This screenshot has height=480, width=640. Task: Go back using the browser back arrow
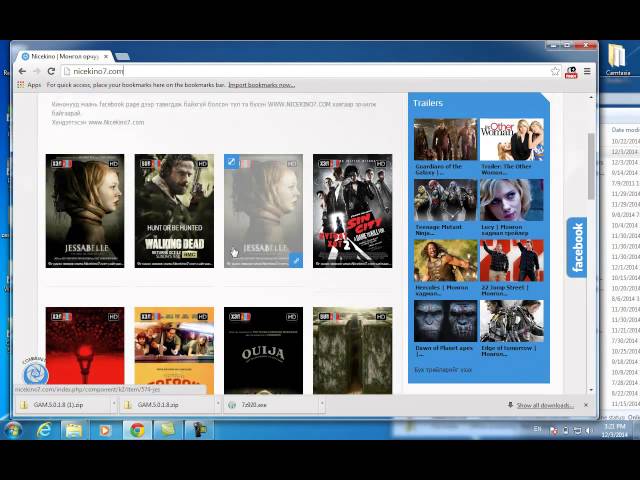(22, 71)
